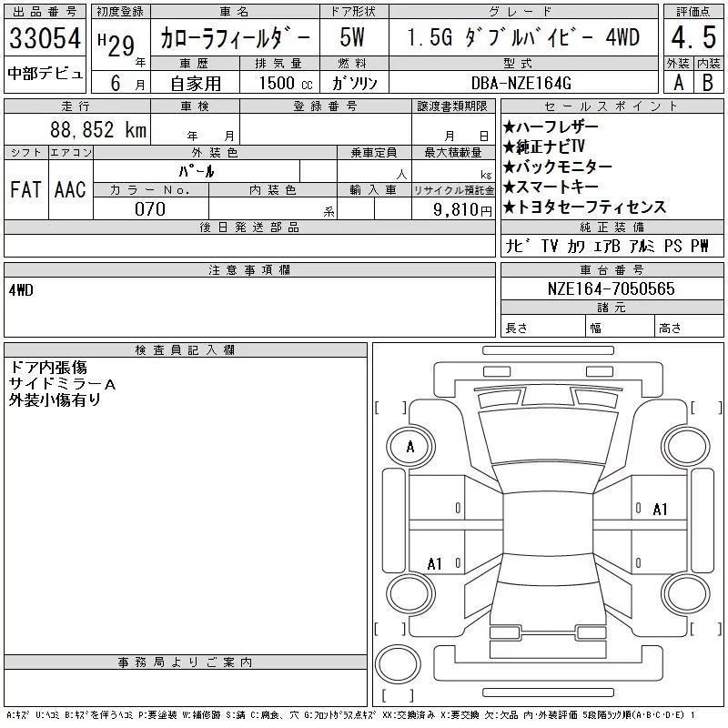Select the model code DBA-NZE164G

click(521, 83)
